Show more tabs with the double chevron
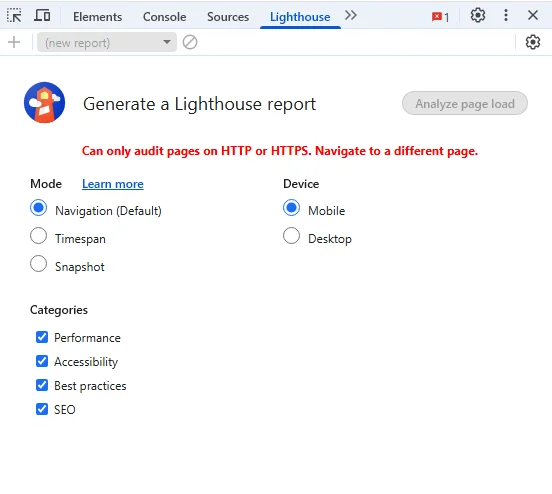 (x=351, y=15)
